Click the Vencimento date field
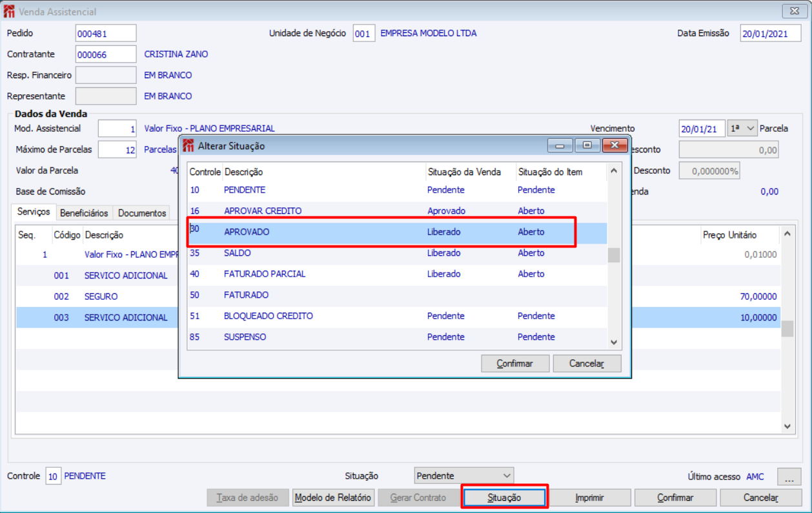Screen dimensions: 812x513 (x=702, y=129)
